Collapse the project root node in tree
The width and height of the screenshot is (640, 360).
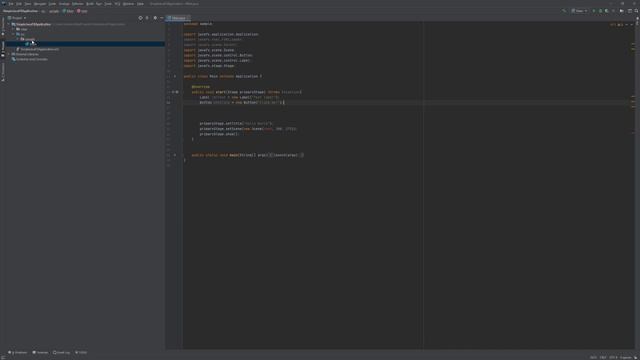click(x=9, y=24)
